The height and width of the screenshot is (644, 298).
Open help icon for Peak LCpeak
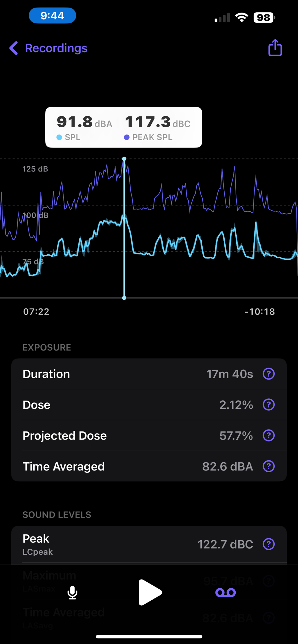coord(269,544)
